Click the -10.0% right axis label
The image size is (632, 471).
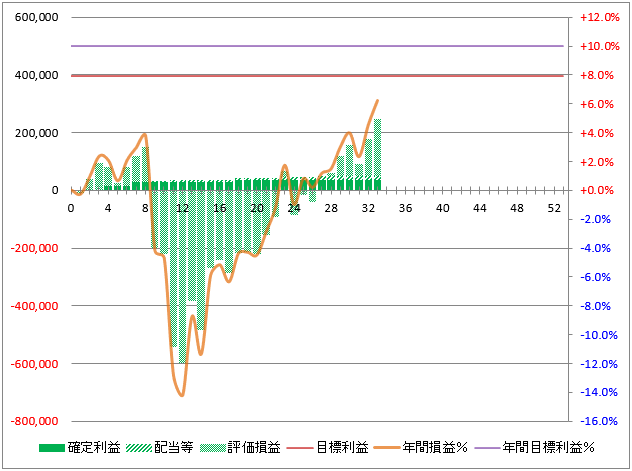coord(599,335)
